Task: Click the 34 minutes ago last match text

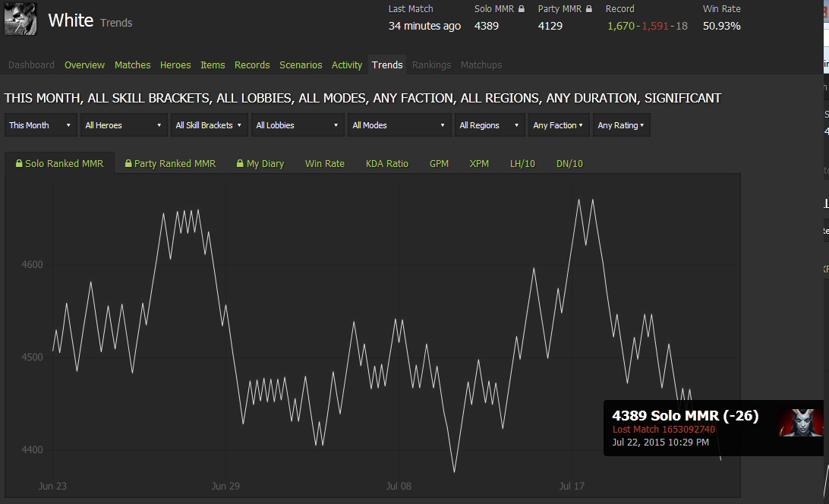Action: [x=424, y=26]
